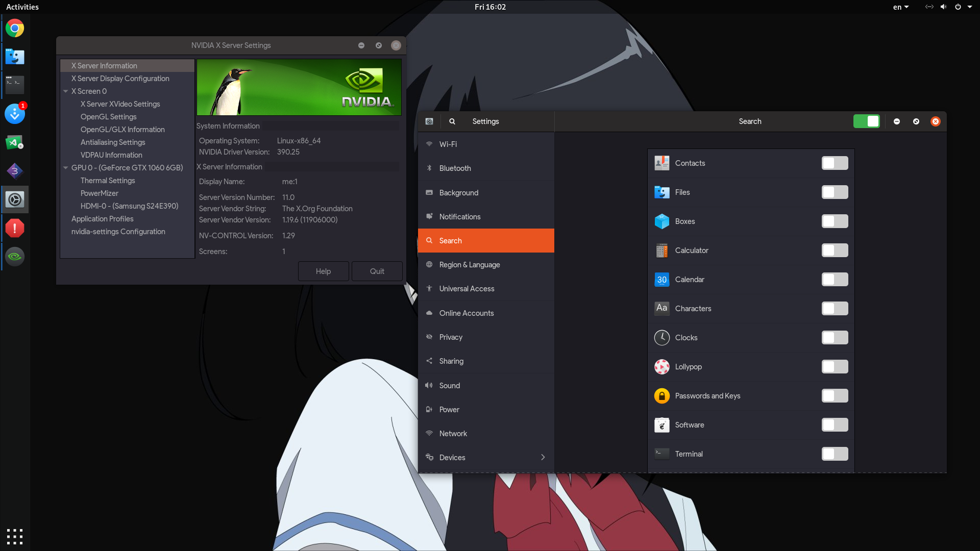Open Region & Language settings panel

pos(486,265)
